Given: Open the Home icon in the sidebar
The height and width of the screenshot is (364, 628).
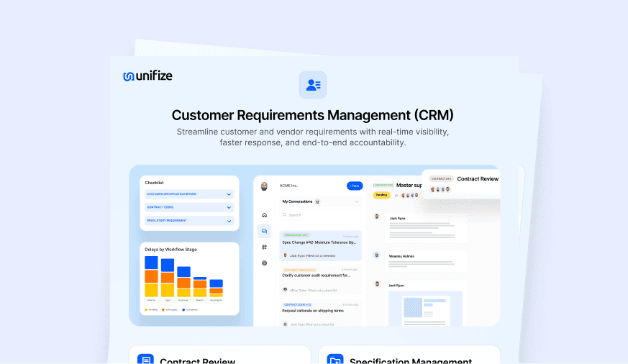Looking at the screenshot, I should 264,215.
